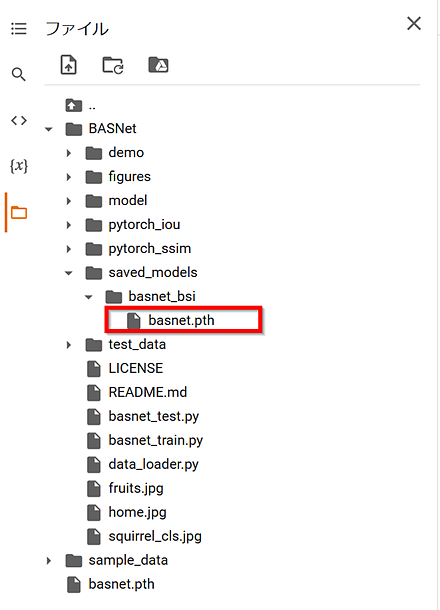This screenshot has width=440, height=610.
Task: Mount Google Drive using the Drive icon
Action: tap(158, 65)
